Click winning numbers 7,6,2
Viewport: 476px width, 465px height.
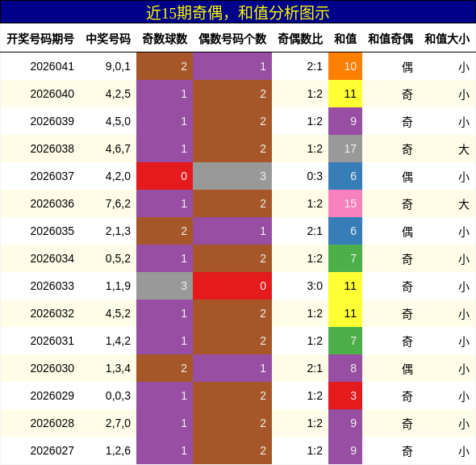pos(118,203)
